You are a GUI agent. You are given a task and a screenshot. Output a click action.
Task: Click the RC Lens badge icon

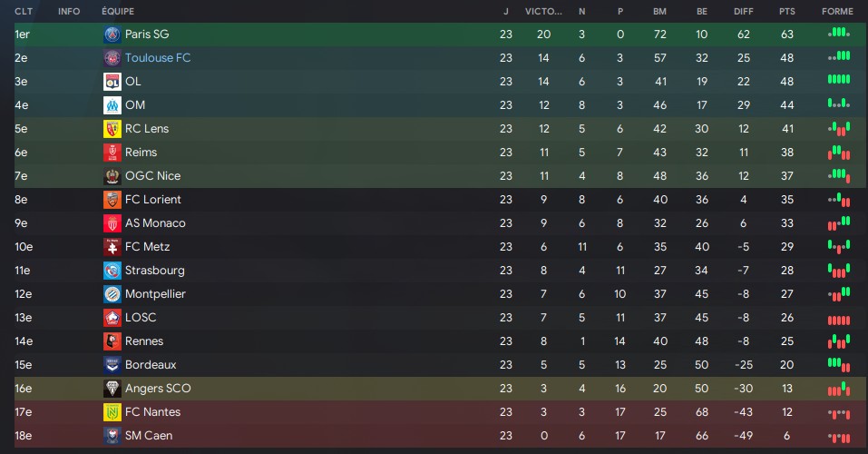112,129
